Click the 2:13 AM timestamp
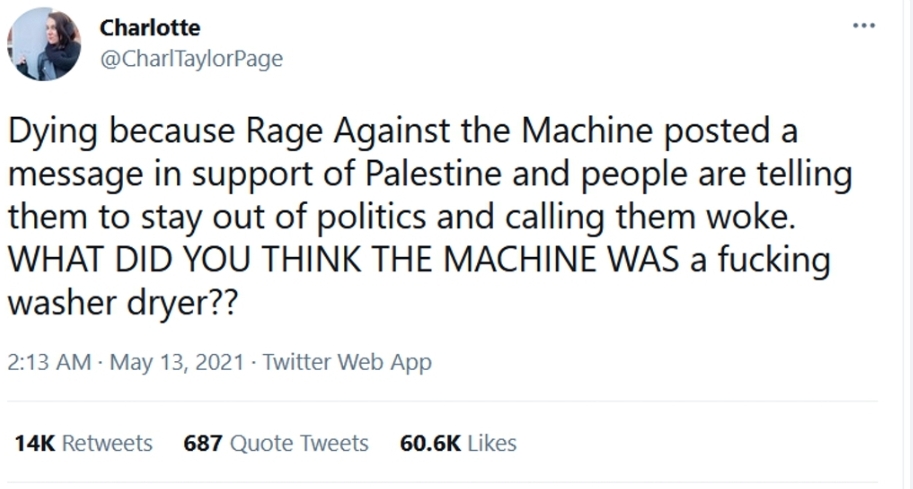The width and height of the screenshot is (913, 489). point(49,362)
